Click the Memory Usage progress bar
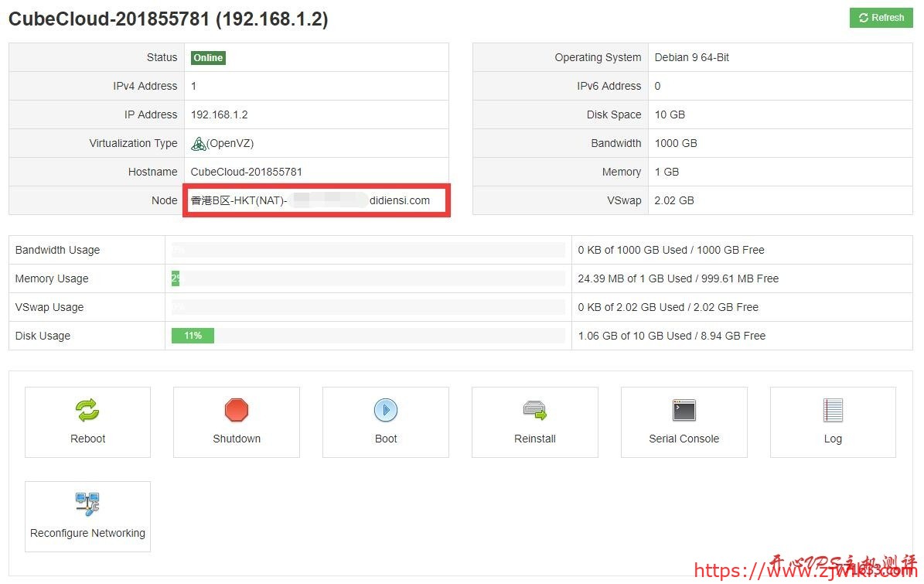The height and width of the screenshot is (584, 924). [368, 278]
